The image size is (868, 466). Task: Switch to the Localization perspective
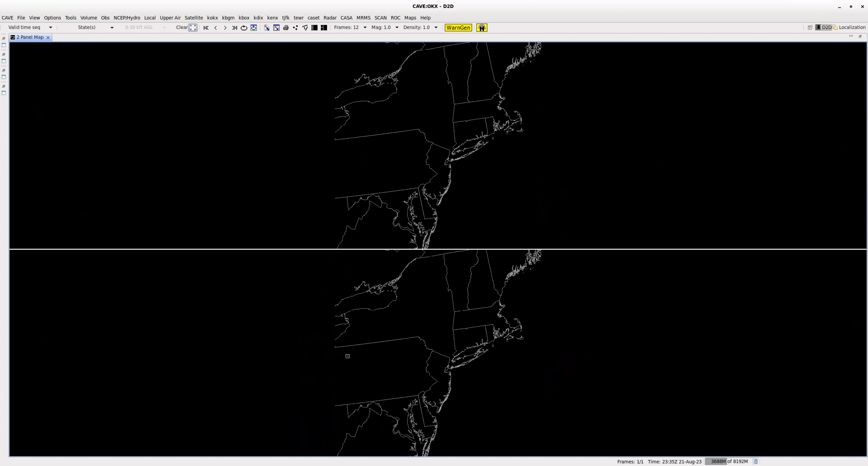point(849,27)
